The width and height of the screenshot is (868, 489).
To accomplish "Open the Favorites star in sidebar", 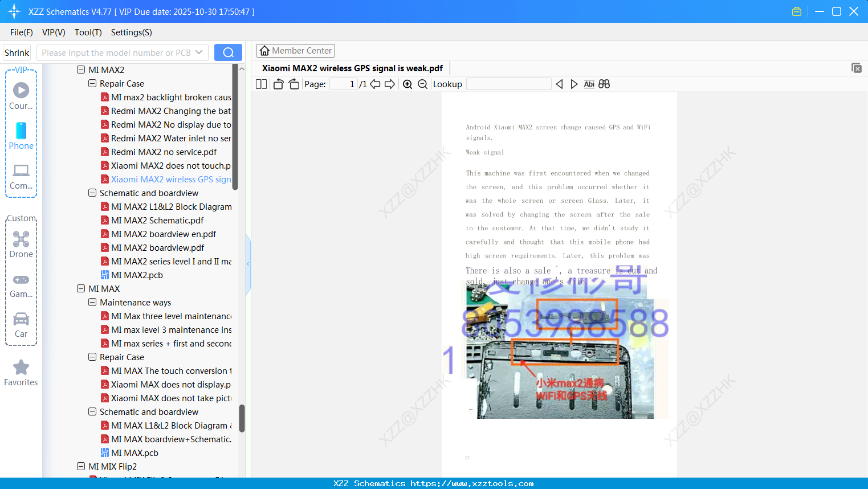I will 21,373.
